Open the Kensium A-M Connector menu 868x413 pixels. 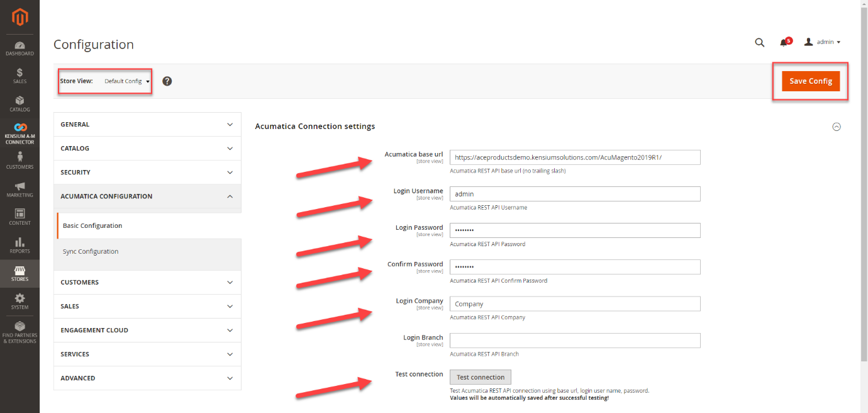19,133
